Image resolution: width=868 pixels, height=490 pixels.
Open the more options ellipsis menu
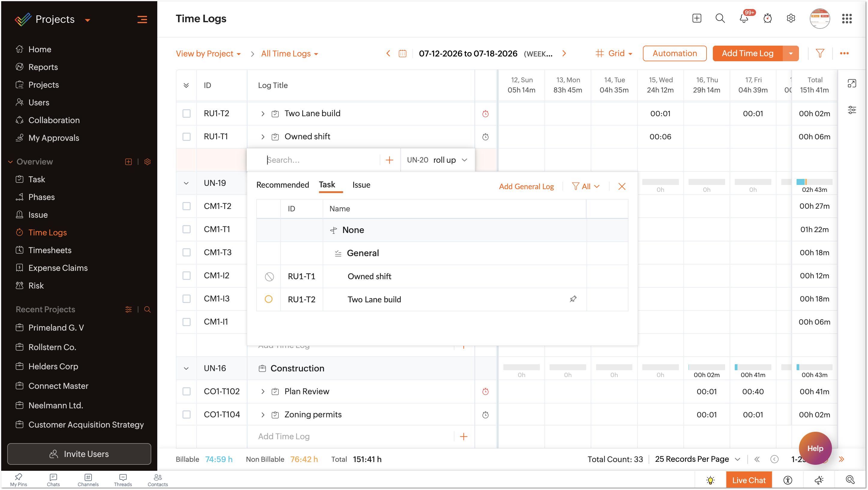(844, 53)
